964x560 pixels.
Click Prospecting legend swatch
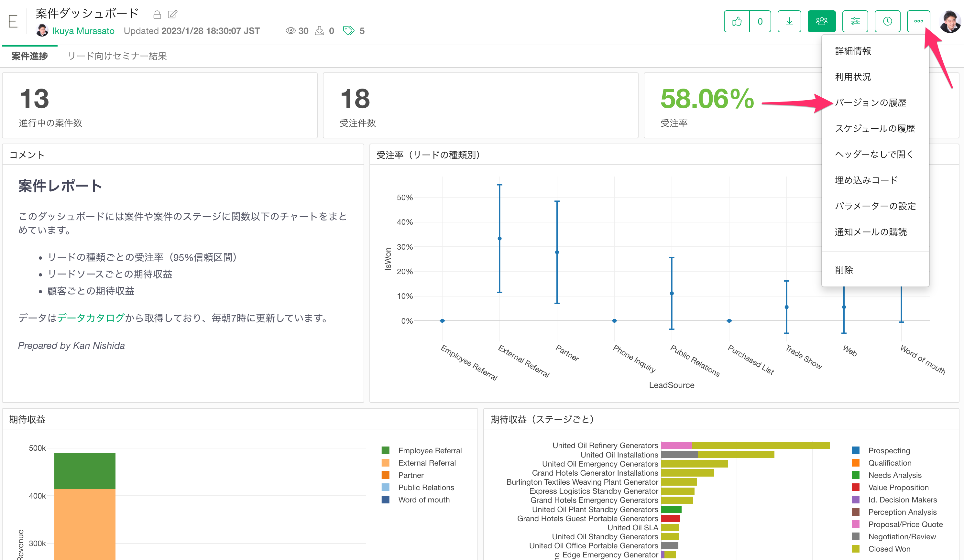pyautogui.click(x=856, y=450)
